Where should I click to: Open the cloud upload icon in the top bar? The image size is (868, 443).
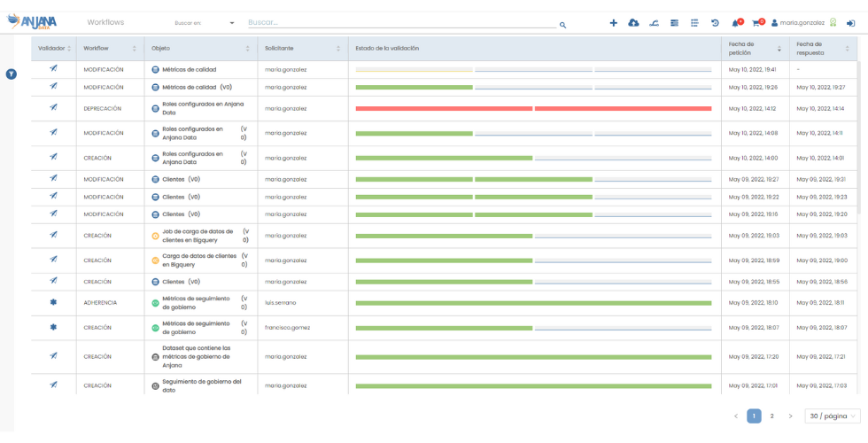[x=633, y=23]
